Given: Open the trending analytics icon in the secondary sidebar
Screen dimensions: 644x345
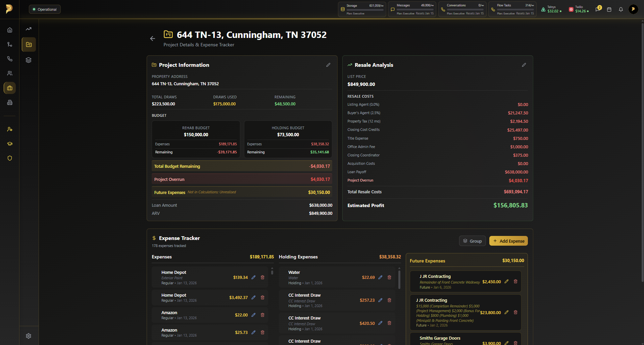Looking at the screenshot, I should tap(29, 29).
